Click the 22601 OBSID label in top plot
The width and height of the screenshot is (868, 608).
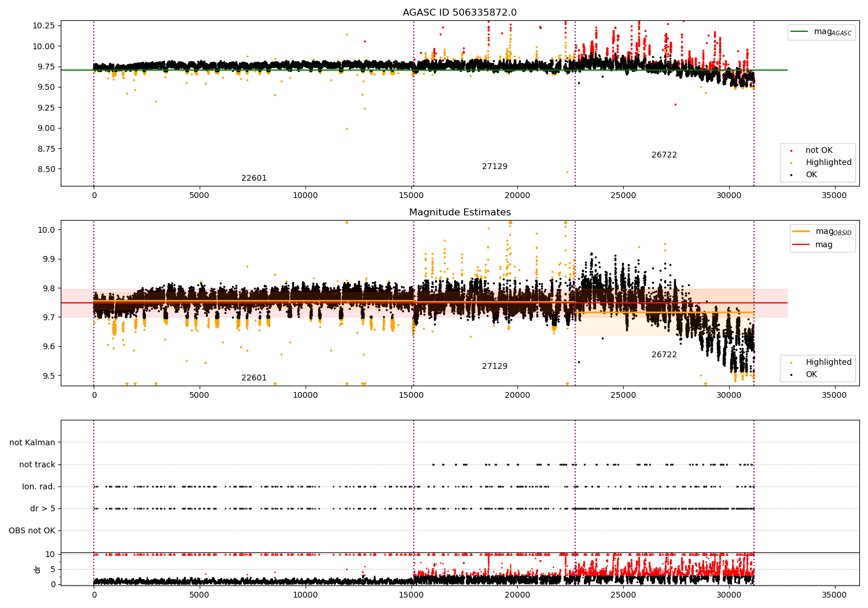[x=254, y=178]
